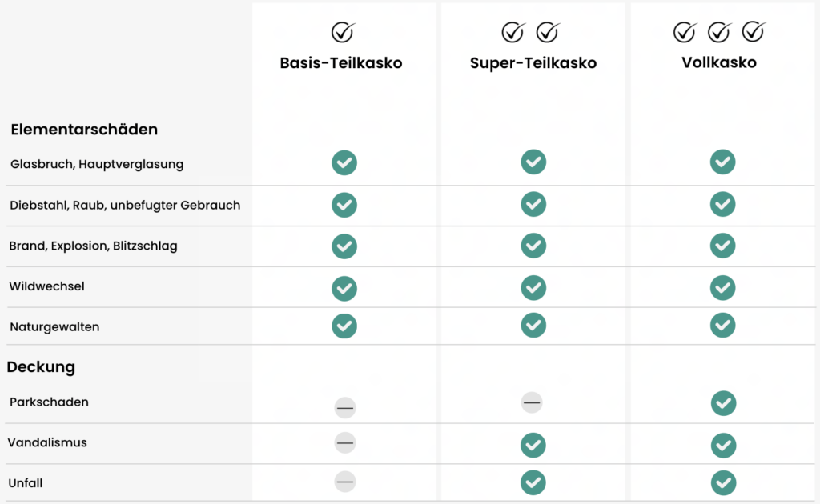Image resolution: width=820 pixels, height=504 pixels.
Task: Click the Unfall dash icon under Basis-Teilkasko
Action: point(345,482)
